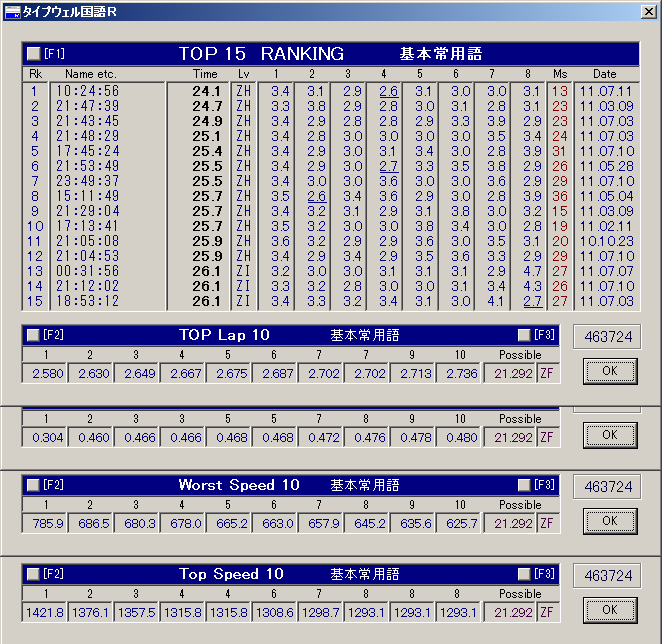The height and width of the screenshot is (644, 662).
Task: Click the time 24.7 in rank 2 row
Action: 207,106
